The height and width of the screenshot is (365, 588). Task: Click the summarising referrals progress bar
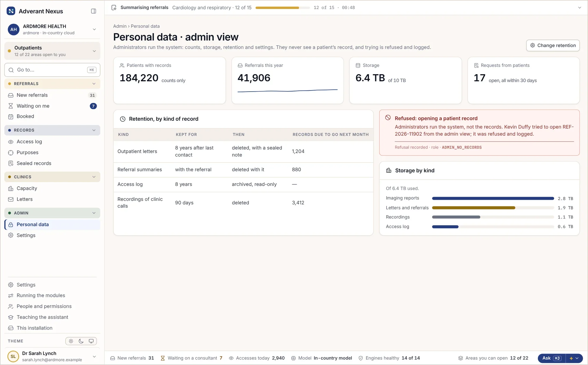pyautogui.click(x=283, y=8)
